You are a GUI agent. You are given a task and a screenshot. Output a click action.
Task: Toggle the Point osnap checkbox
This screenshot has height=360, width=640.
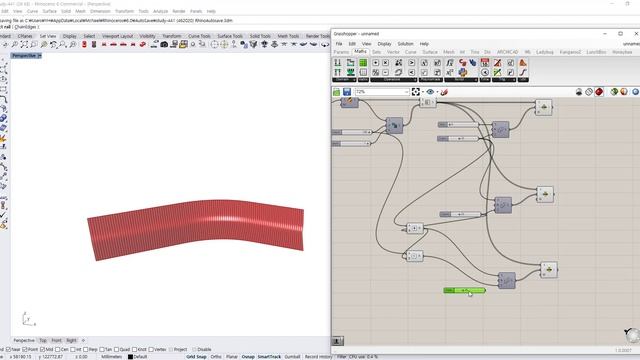(x=24, y=349)
